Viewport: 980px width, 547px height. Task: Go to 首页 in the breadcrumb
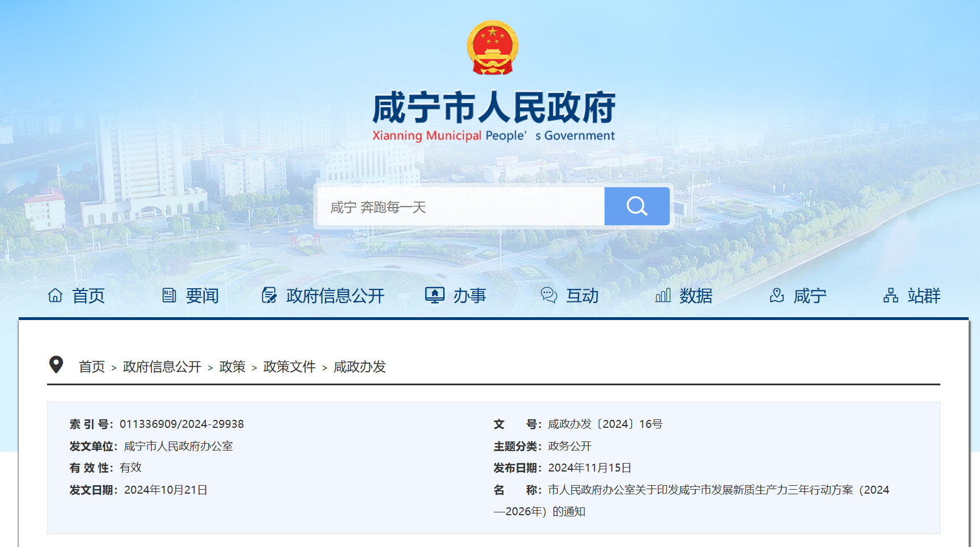tap(92, 367)
